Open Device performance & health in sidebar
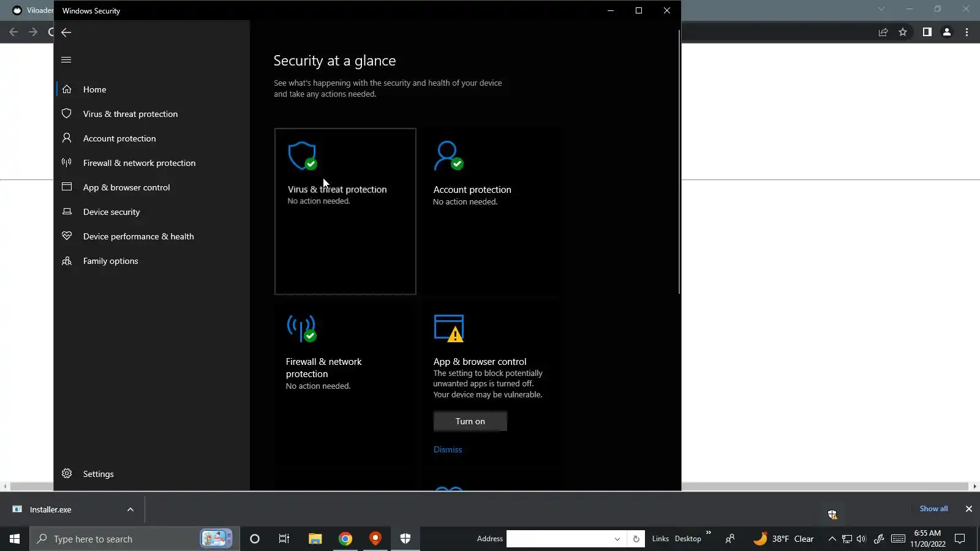 pos(153,236)
